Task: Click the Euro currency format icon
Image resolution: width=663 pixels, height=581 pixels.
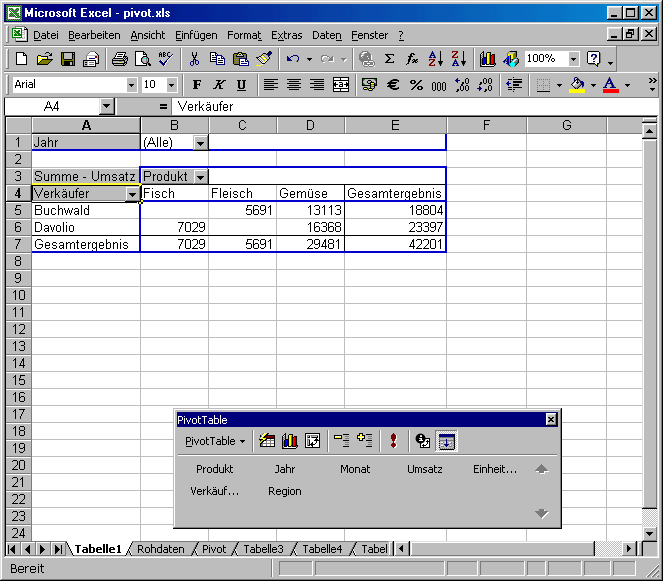Action: (393, 85)
